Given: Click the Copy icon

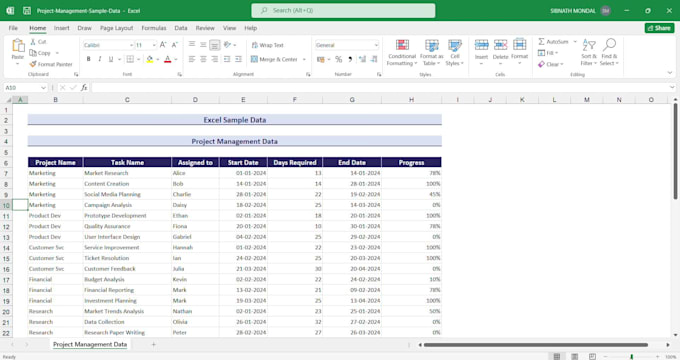Looking at the screenshot, I should coord(33,53).
